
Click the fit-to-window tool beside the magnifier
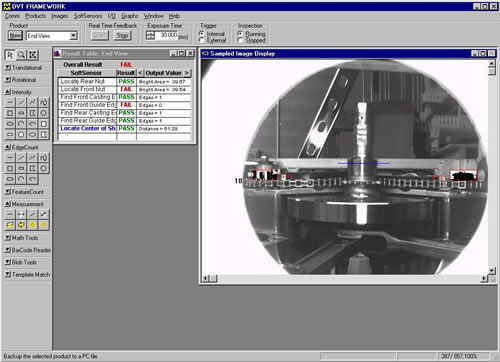(33, 55)
